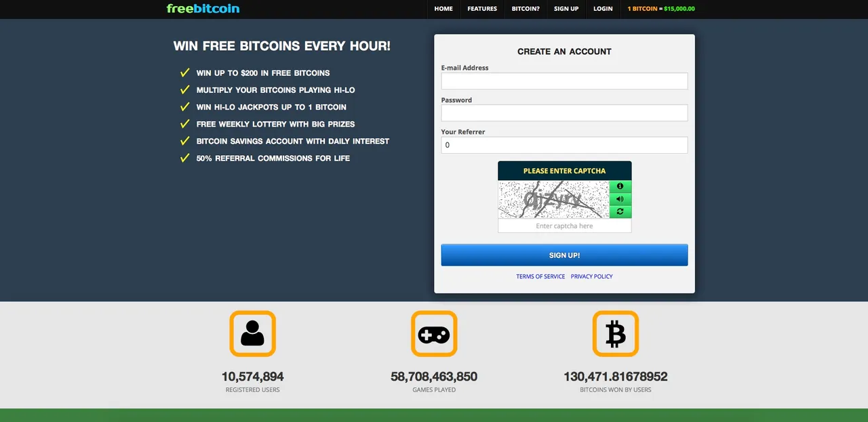Screen dimensions: 868x422
Task: Click the distorted captcha image
Action: [x=553, y=199]
